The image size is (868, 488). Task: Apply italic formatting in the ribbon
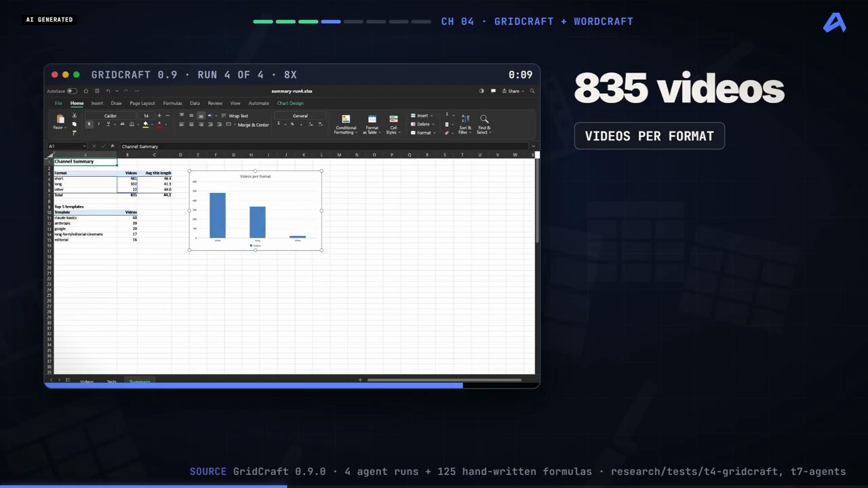click(x=98, y=124)
